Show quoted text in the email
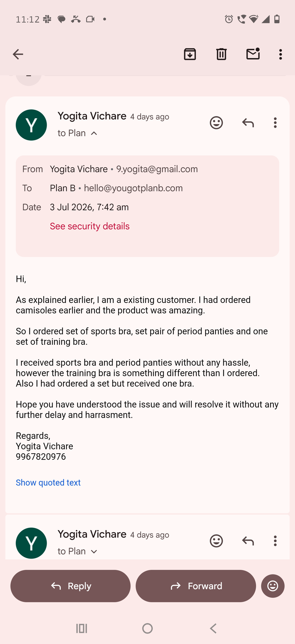Screen dimensions: 295x644 [48, 482]
